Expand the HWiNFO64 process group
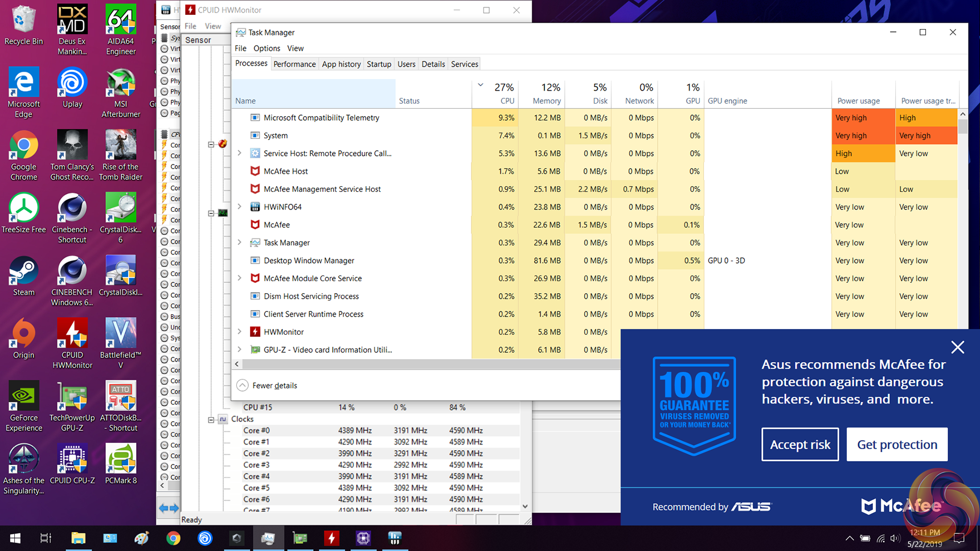980x551 pixels. click(240, 207)
